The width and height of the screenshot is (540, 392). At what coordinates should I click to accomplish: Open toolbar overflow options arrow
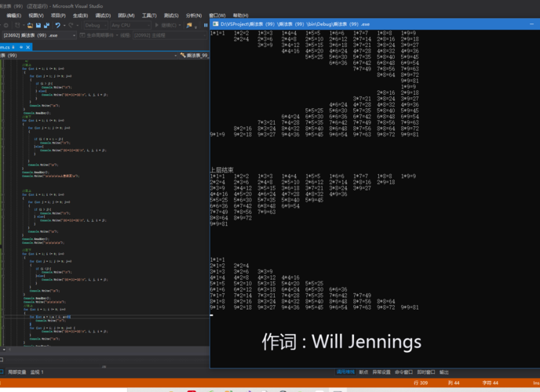tap(195, 27)
